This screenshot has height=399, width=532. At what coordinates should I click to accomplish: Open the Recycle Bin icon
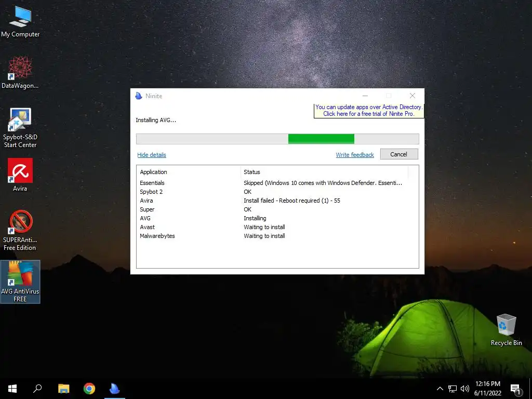point(506,330)
